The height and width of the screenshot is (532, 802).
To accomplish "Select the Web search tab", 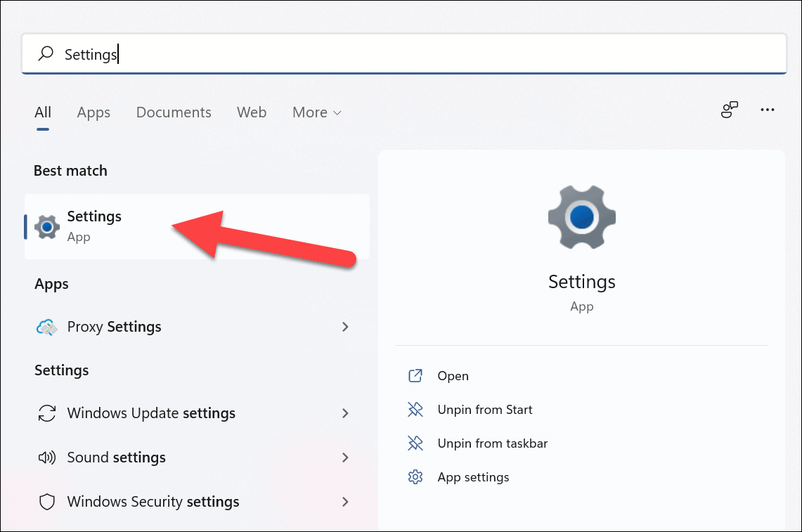I will [252, 112].
